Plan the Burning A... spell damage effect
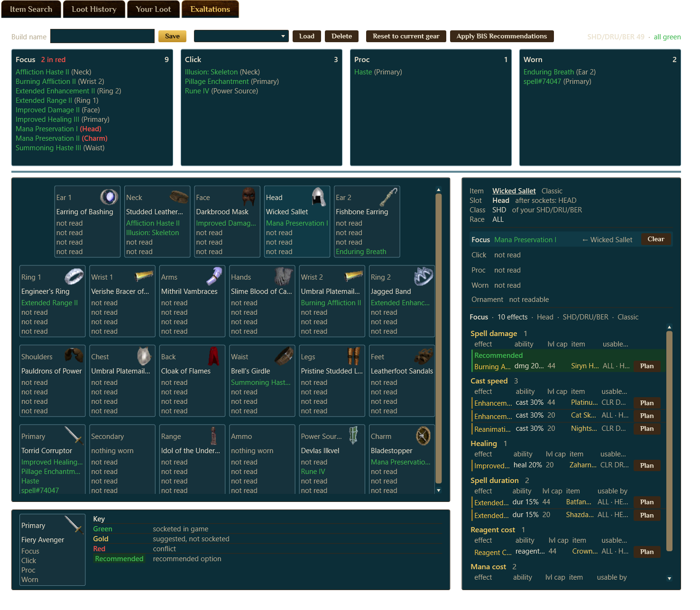Viewport: 700px width, 610px height. 647,366
